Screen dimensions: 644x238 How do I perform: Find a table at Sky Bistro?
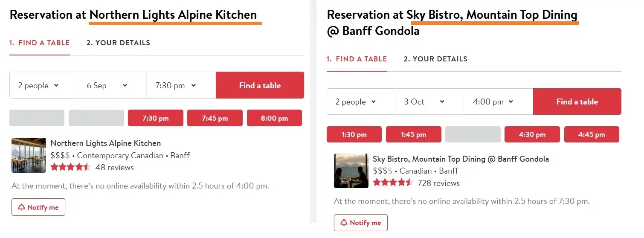(577, 102)
